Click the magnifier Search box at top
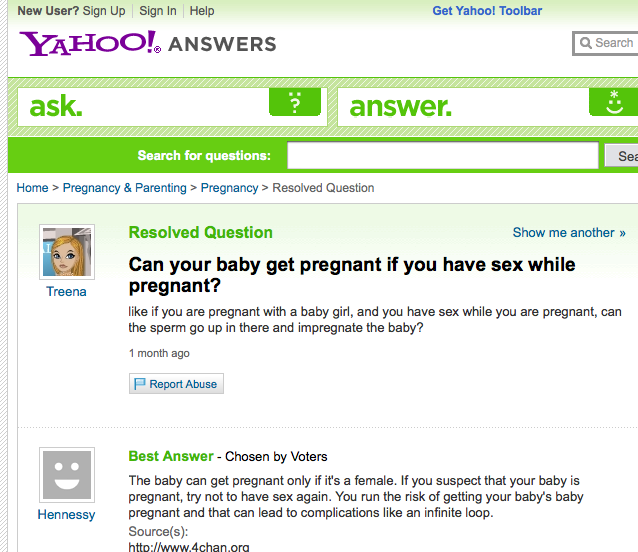The height and width of the screenshot is (552, 638). [605, 43]
